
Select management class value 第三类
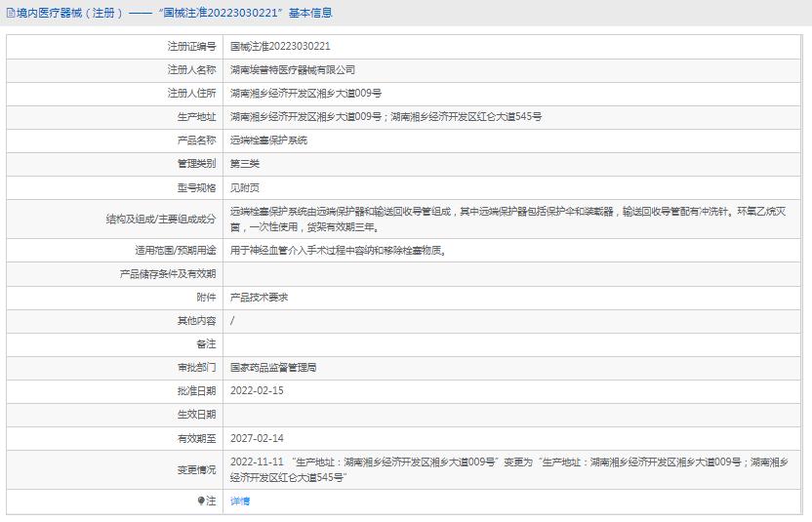[x=245, y=164]
